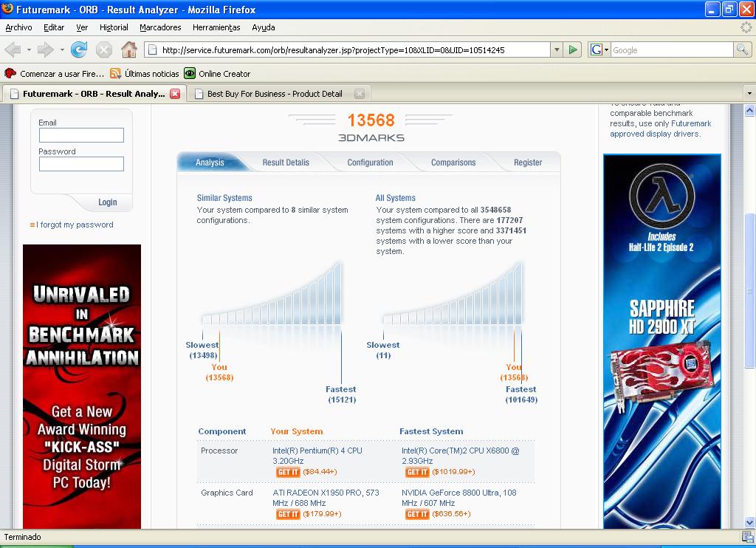Click the Digital Storm red advertisement banner
Image resolution: width=756 pixels, height=548 pixels.
82,386
